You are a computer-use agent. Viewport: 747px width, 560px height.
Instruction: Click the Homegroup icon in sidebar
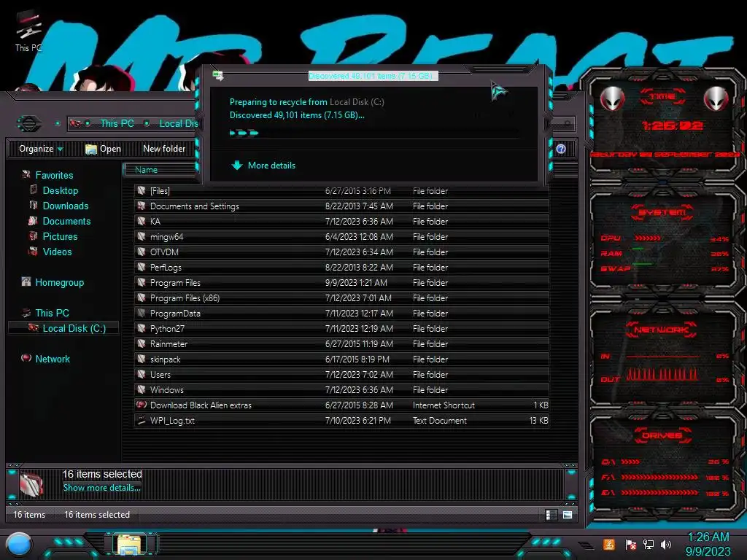26,282
